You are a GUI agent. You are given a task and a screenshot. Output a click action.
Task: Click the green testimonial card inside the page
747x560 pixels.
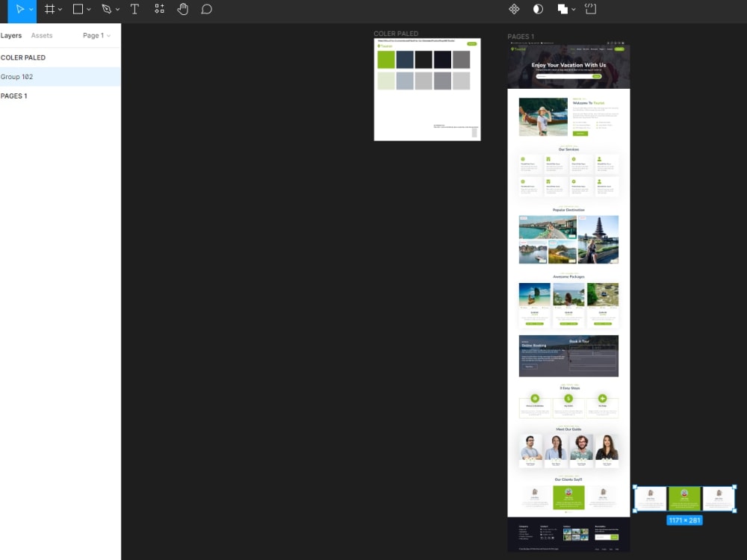pyautogui.click(x=568, y=498)
